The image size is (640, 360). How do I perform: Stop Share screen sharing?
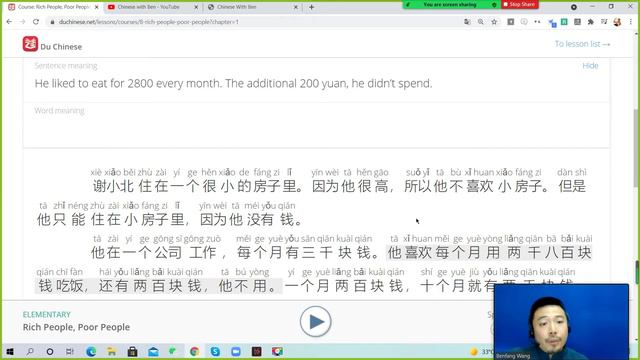(520, 4)
